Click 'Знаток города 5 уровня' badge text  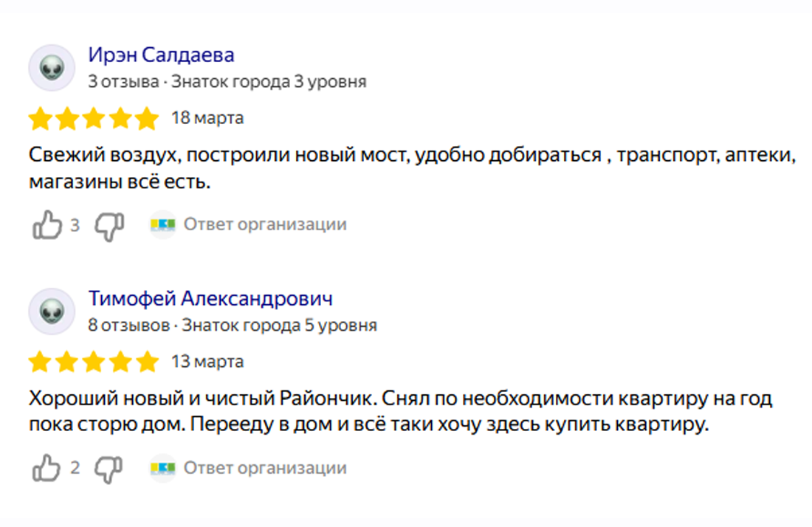click(279, 325)
